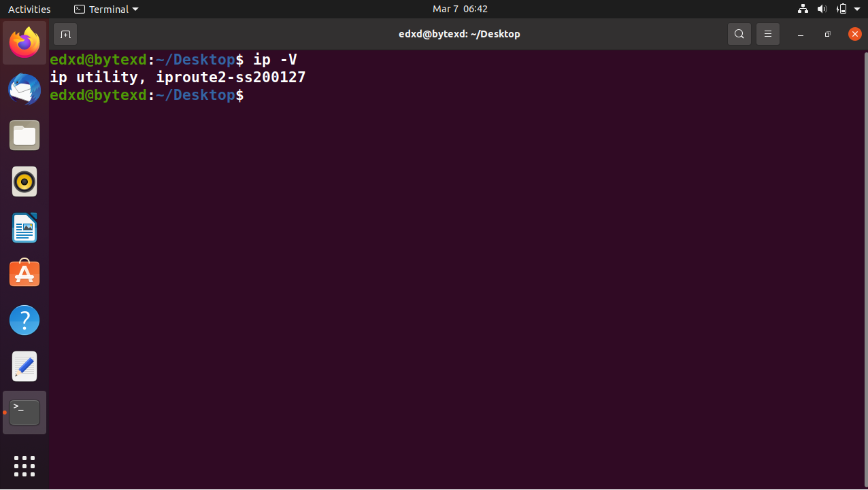
Task: Open Thunderbird mail client
Action: [24, 89]
